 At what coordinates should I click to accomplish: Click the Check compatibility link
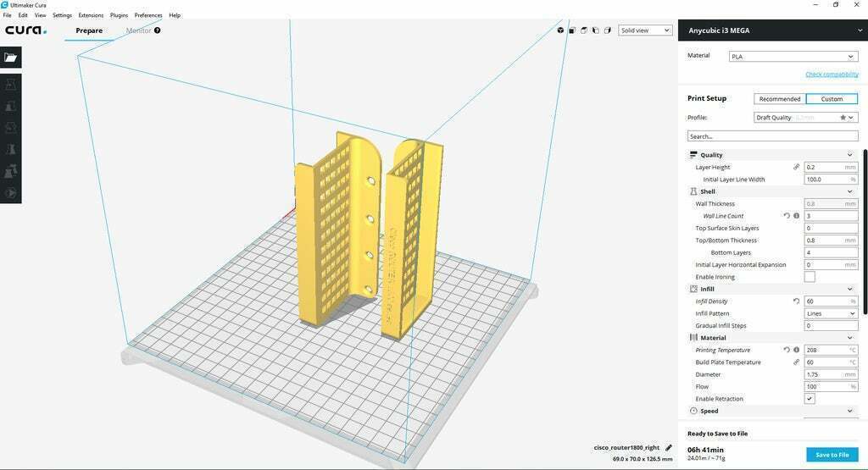click(831, 75)
